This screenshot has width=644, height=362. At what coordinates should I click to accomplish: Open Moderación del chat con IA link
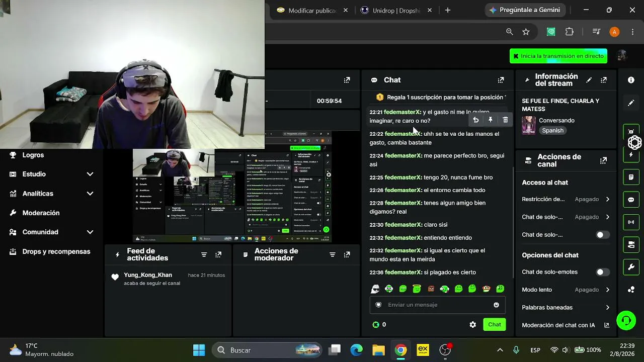(x=566, y=325)
